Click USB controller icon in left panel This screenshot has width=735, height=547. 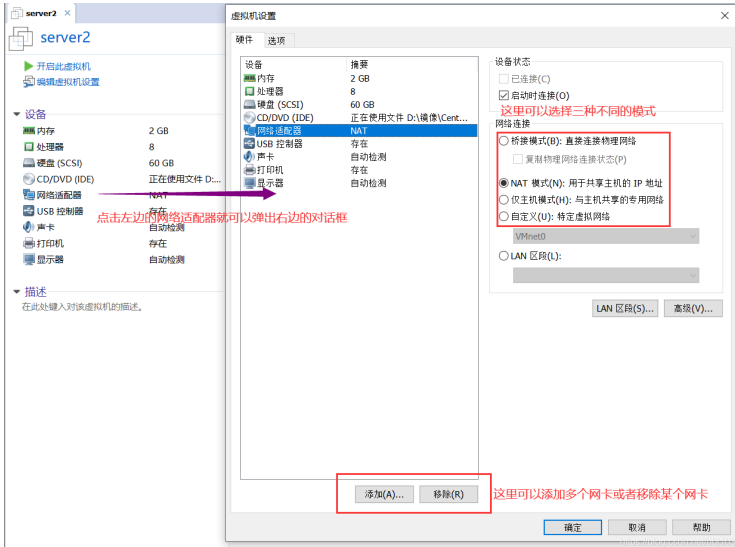[x=29, y=211]
